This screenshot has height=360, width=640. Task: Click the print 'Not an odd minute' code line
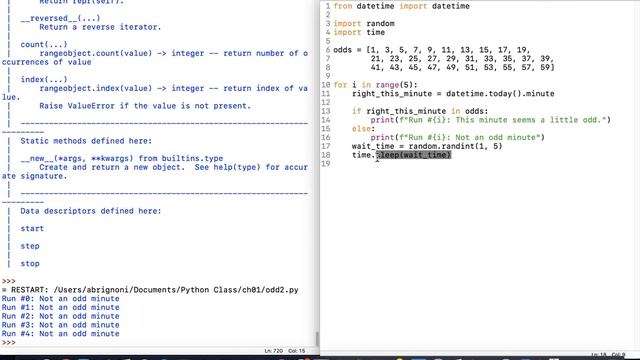(458, 138)
